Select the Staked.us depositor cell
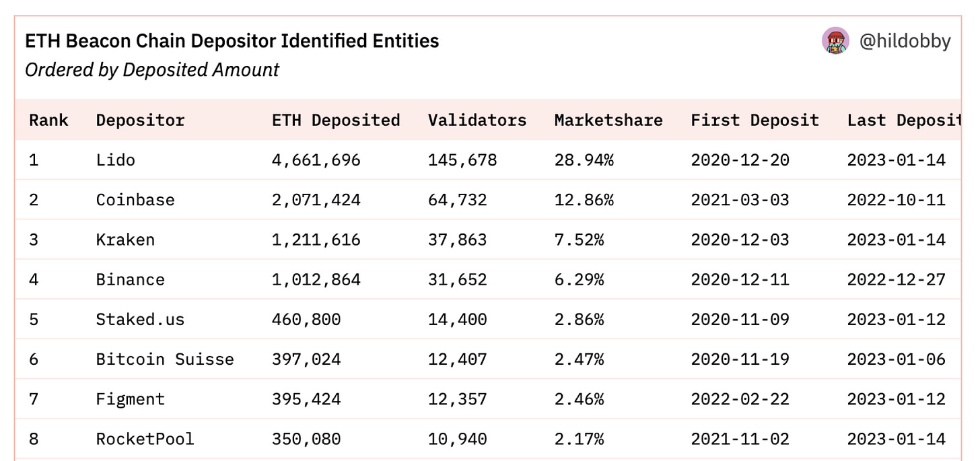The image size is (980, 461). pyautogui.click(x=140, y=319)
